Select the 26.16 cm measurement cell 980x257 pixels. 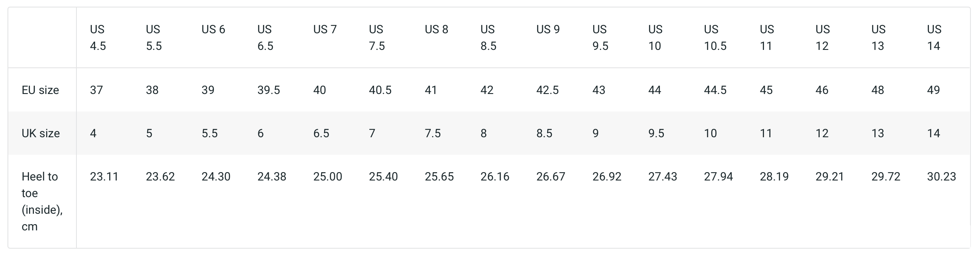pyautogui.click(x=495, y=176)
